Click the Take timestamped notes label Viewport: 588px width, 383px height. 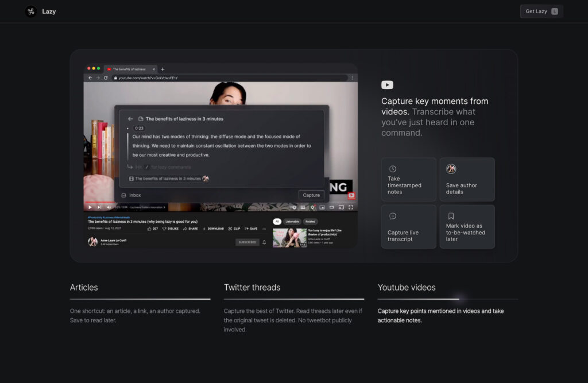click(x=404, y=185)
